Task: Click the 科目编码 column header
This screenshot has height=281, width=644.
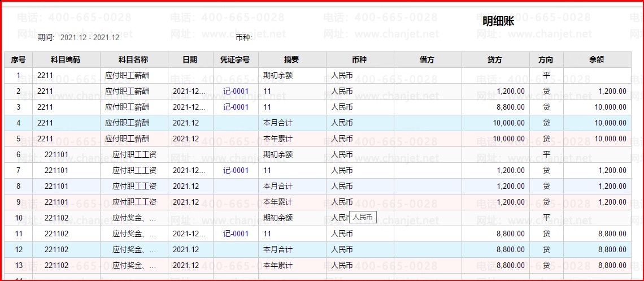Action: click(66, 59)
